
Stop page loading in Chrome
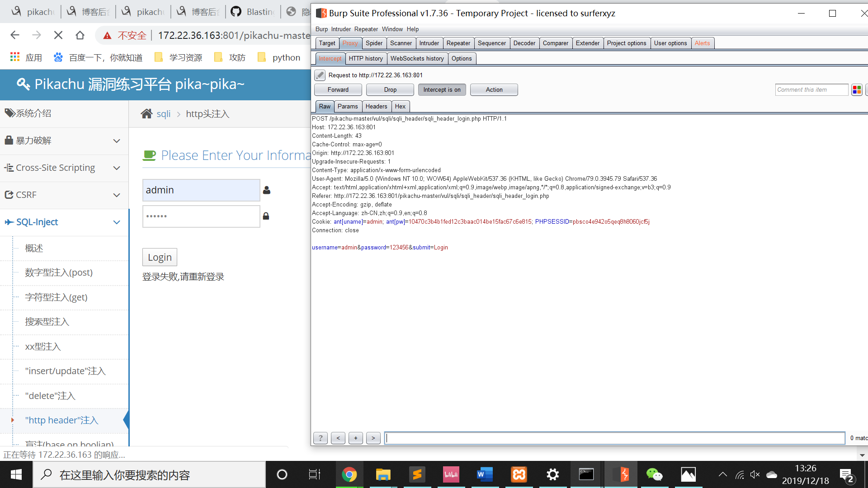click(58, 35)
